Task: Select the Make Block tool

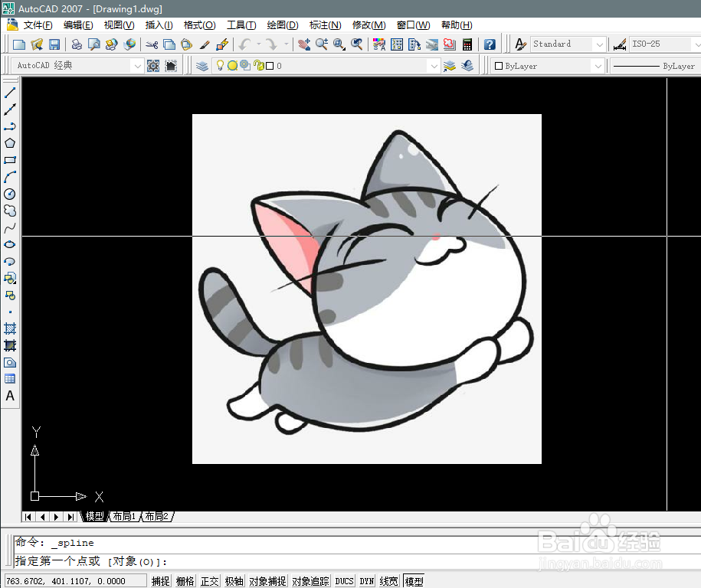Action: [10, 295]
